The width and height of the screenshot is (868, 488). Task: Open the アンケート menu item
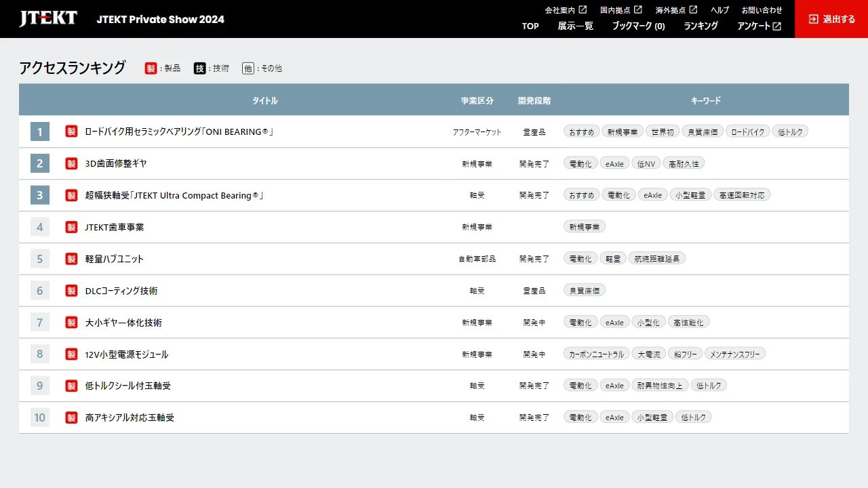pos(759,26)
